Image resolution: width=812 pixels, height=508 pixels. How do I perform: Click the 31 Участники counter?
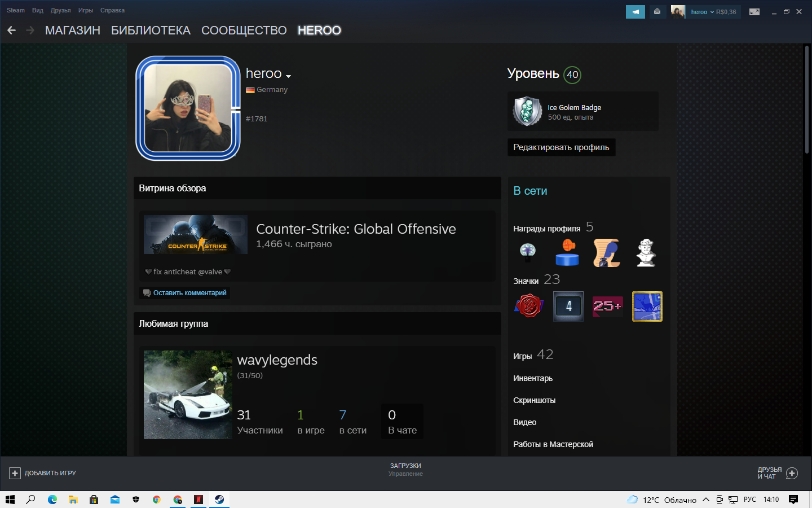[260, 422]
